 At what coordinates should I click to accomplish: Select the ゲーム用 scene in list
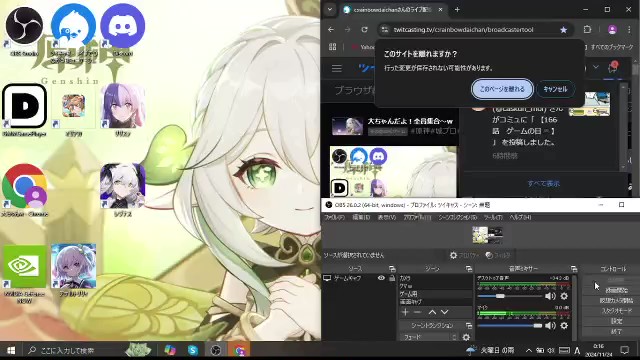(435, 294)
